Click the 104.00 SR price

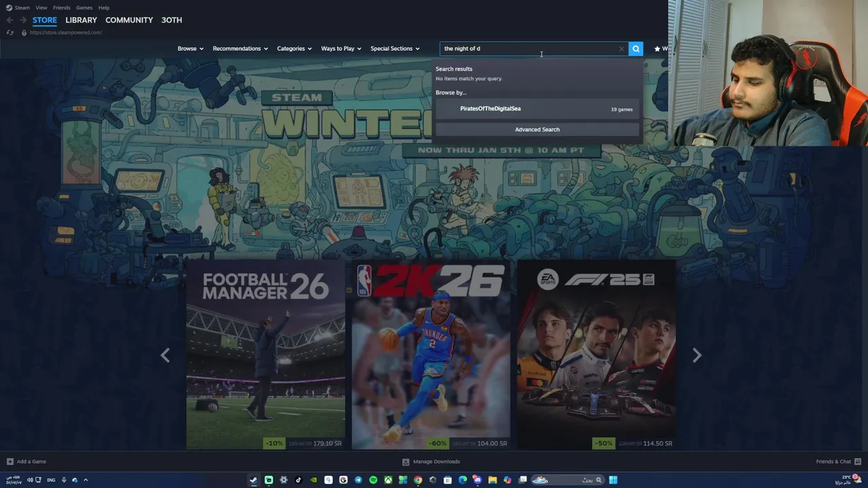click(x=492, y=443)
